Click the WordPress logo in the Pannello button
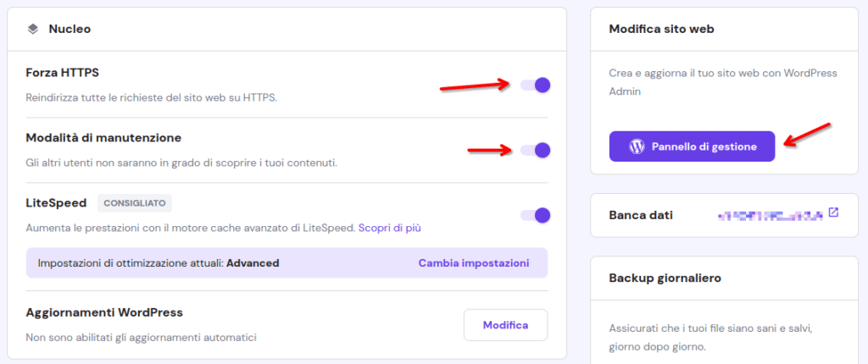The width and height of the screenshot is (868, 364). (637, 146)
